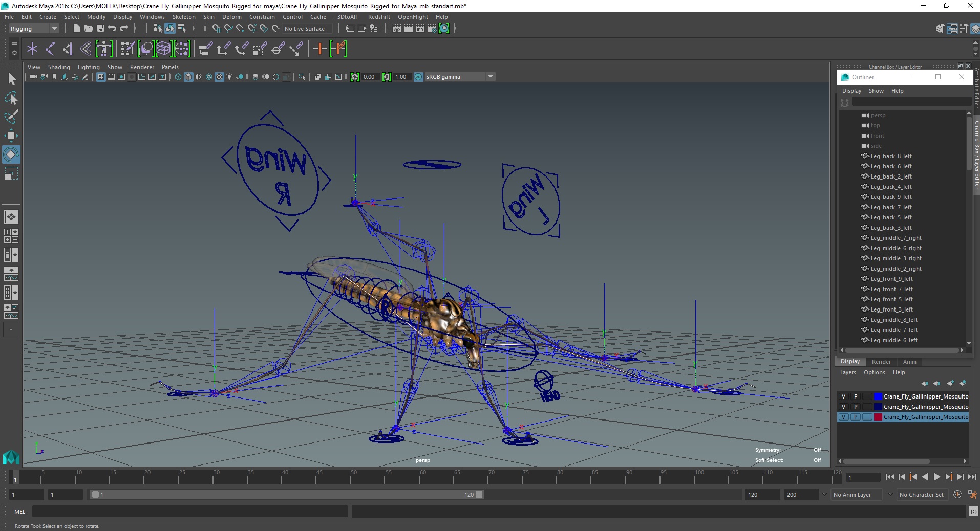Click the red color swatch of selected layer
This screenshot has width=980, height=531.
tap(878, 417)
